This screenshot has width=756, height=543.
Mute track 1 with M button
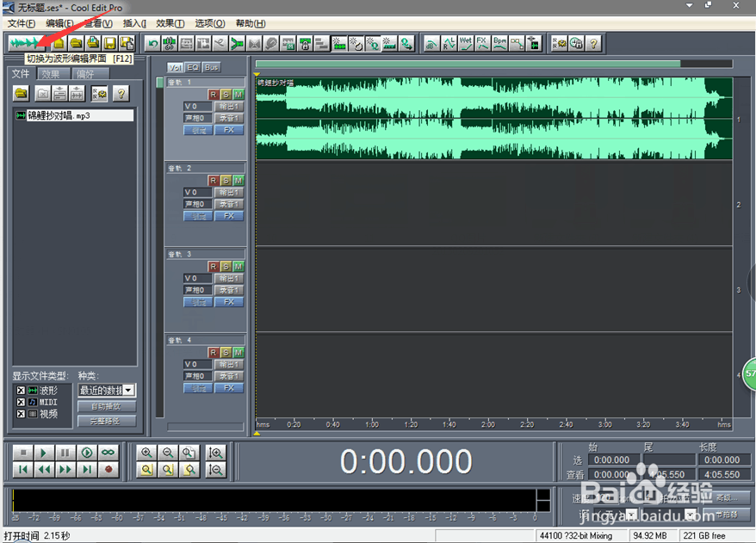click(239, 95)
